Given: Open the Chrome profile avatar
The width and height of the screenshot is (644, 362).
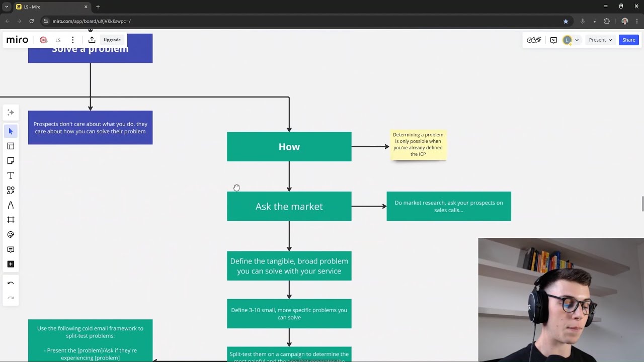Looking at the screenshot, I should [624, 21].
